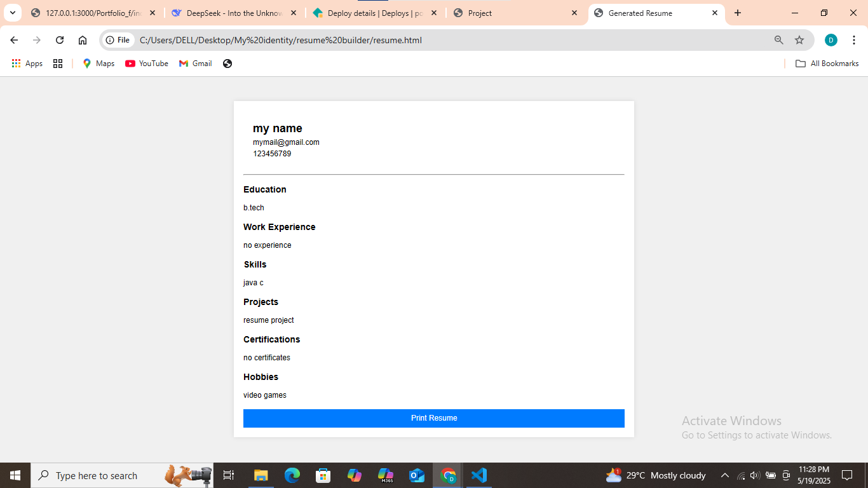Viewport: 868px width, 488px height.
Task: Open the YouTube bookmark
Action: [147, 64]
